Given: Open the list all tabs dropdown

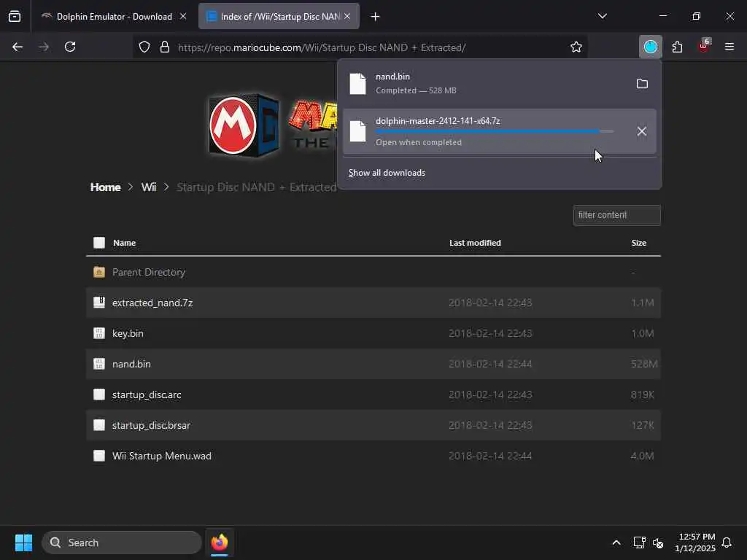Looking at the screenshot, I should tap(602, 16).
